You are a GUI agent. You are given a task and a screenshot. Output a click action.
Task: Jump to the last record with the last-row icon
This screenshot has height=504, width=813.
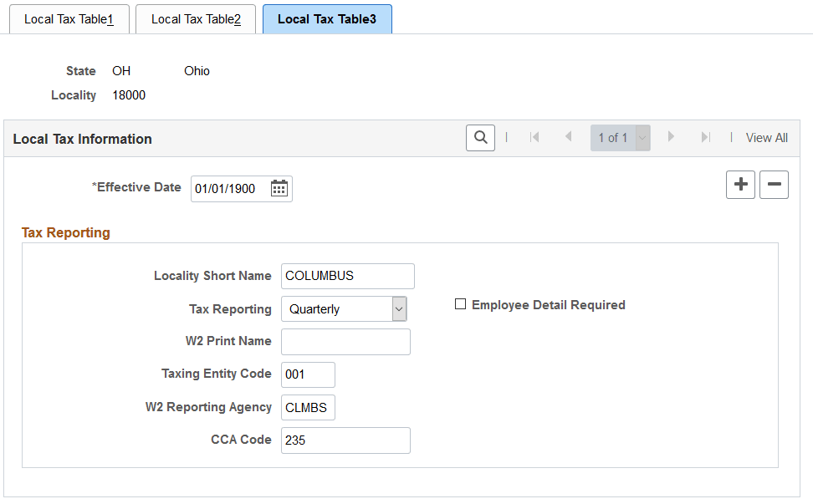click(705, 137)
